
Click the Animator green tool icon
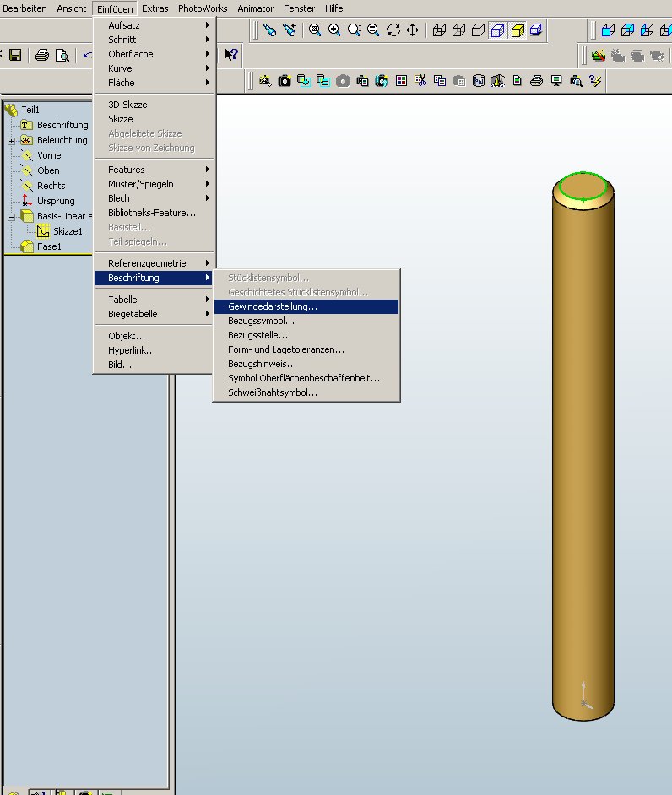pos(599,55)
